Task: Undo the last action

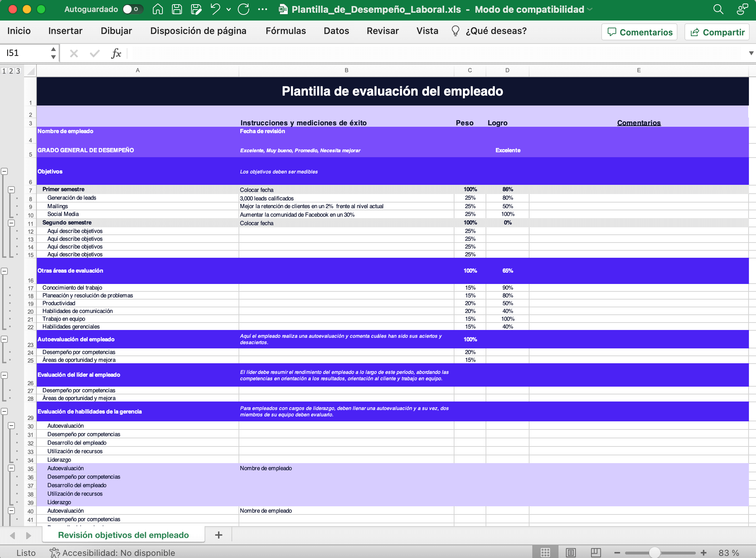Action: click(214, 10)
